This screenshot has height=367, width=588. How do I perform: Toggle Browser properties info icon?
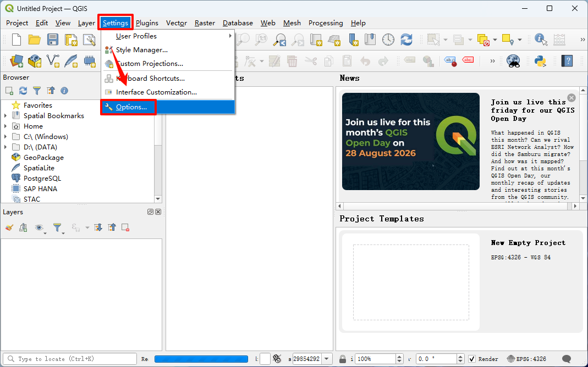point(64,91)
